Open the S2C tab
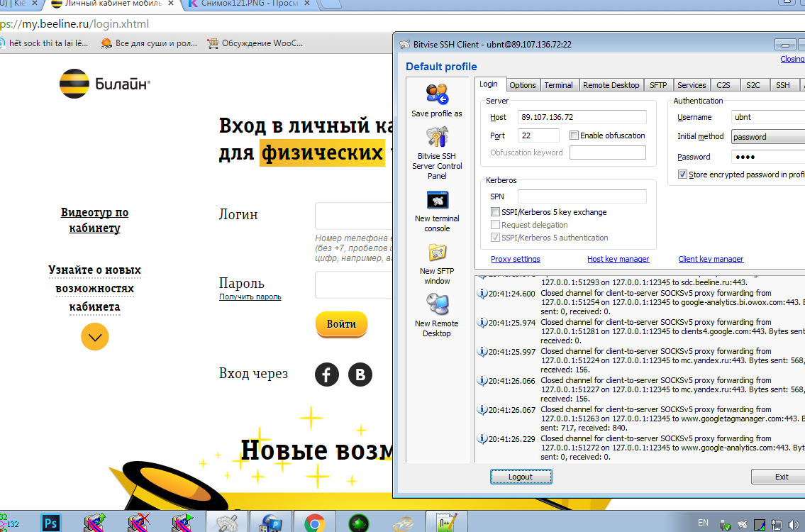Viewport: 805px width, 532px height. (753, 85)
